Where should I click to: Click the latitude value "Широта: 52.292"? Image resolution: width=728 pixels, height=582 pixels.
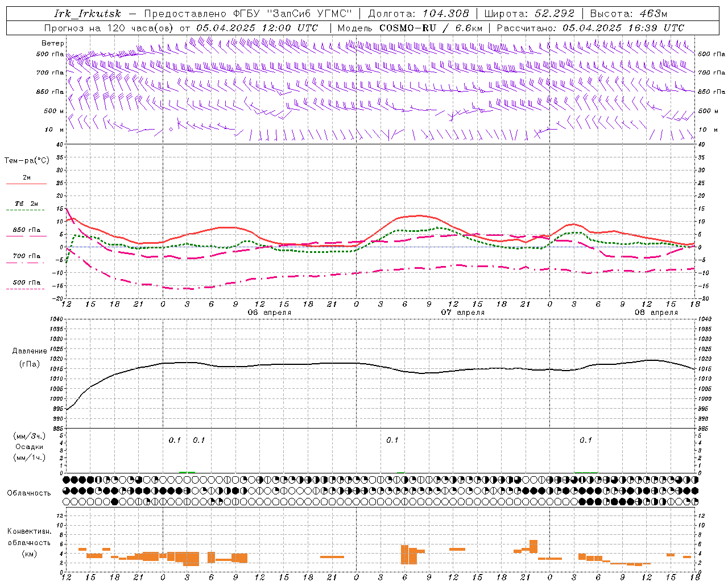pyautogui.click(x=529, y=14)
